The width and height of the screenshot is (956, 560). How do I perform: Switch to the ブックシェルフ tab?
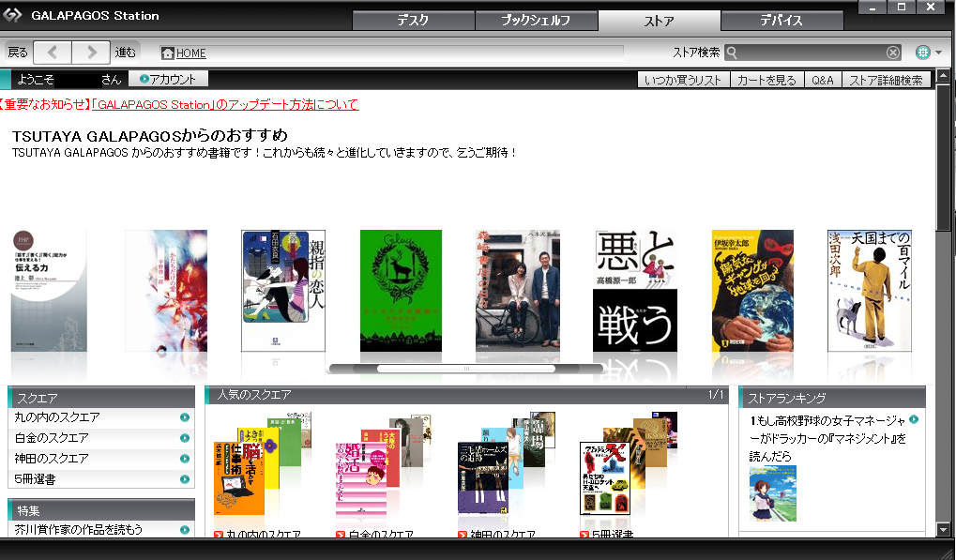coord(536,20)
